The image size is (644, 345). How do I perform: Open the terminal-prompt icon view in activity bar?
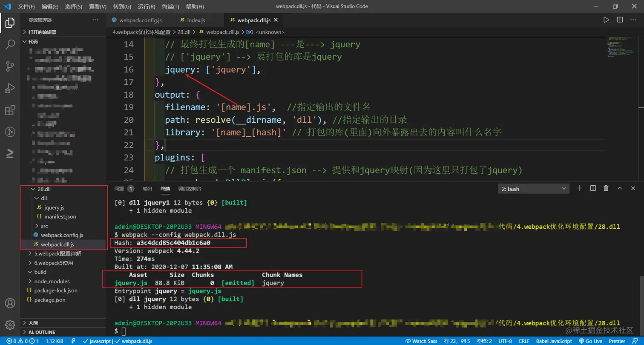(x=10, y=154)
